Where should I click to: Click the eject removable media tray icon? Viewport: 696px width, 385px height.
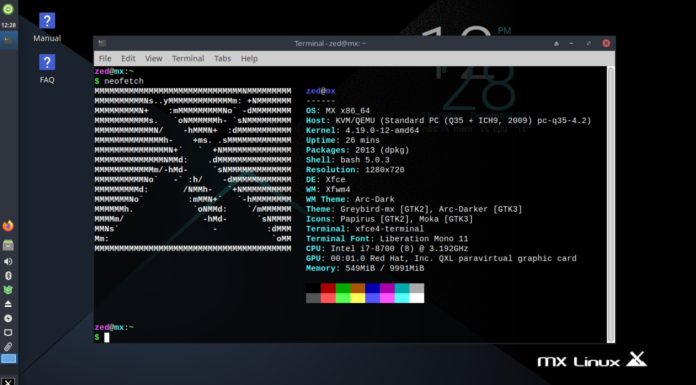8,304
